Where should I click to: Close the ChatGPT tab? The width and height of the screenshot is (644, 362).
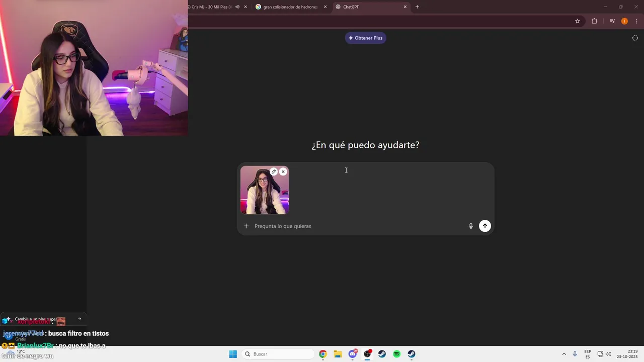[x=405, y=7]
